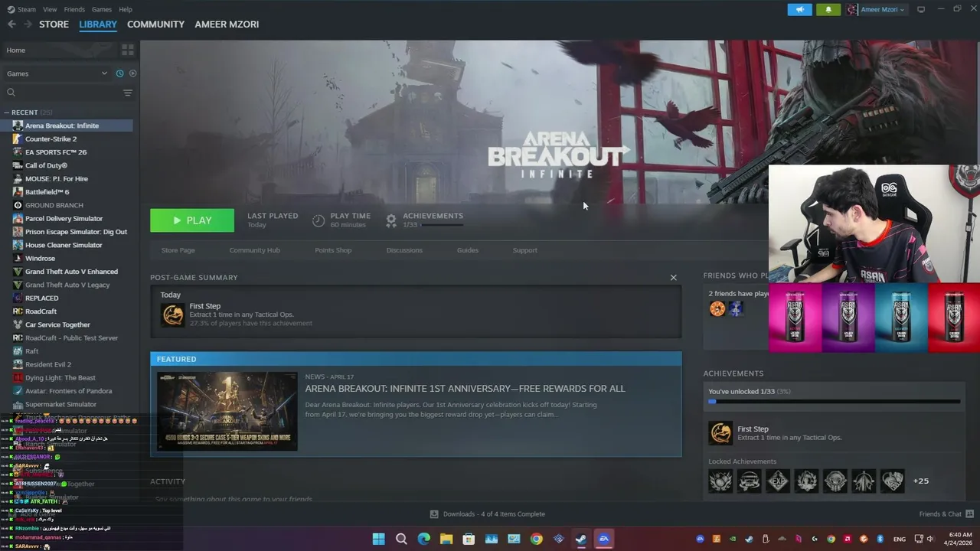
Task: Open the 1st Anniversary news headline
Action: pos(465,389)
